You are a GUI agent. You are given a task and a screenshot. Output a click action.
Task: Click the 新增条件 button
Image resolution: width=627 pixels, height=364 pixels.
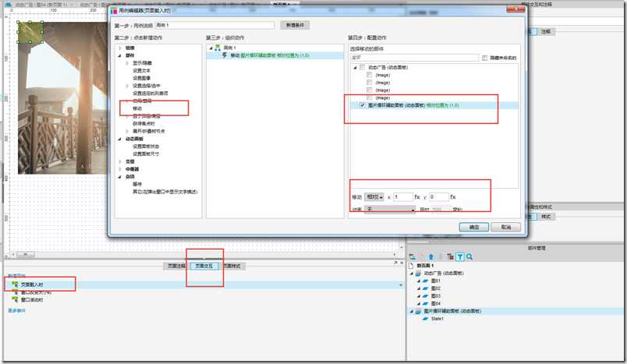click(x=295, y=25)
